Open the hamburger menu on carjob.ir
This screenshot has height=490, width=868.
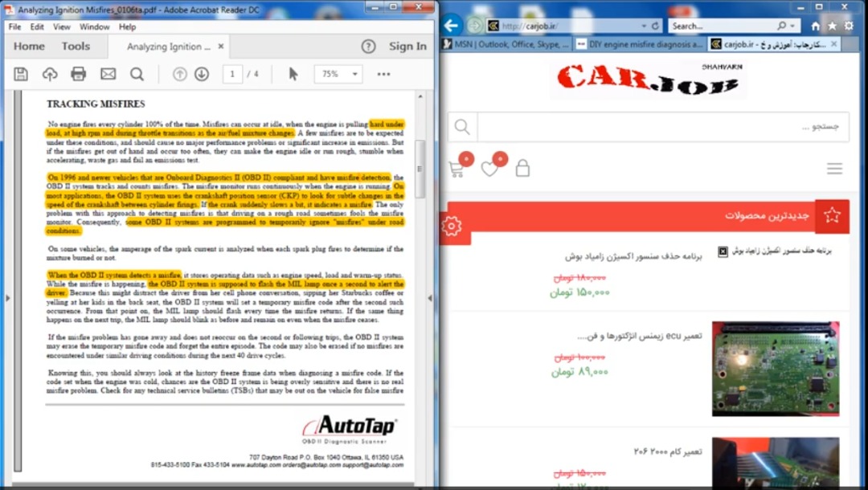click(x=835, y=169)
